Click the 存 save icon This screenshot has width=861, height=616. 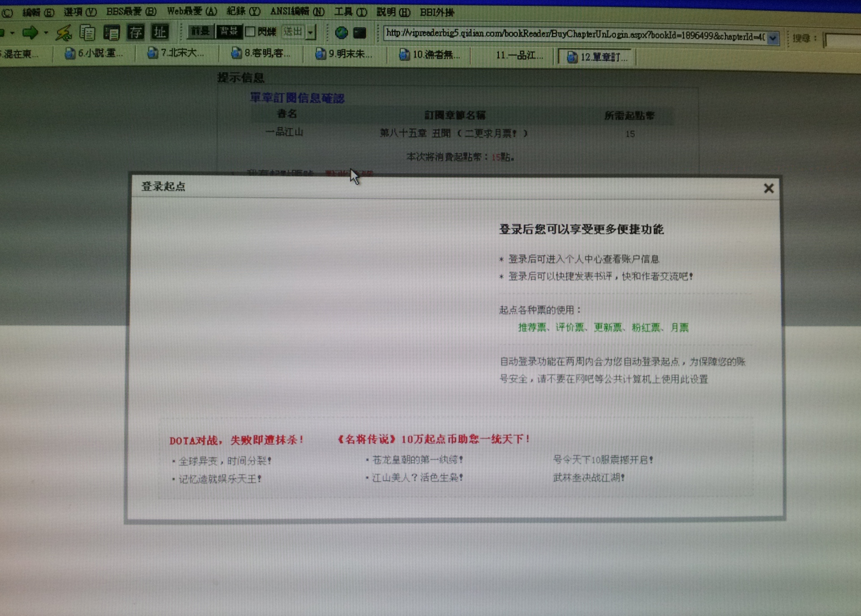pyautogui.click(x=135, y=32)
